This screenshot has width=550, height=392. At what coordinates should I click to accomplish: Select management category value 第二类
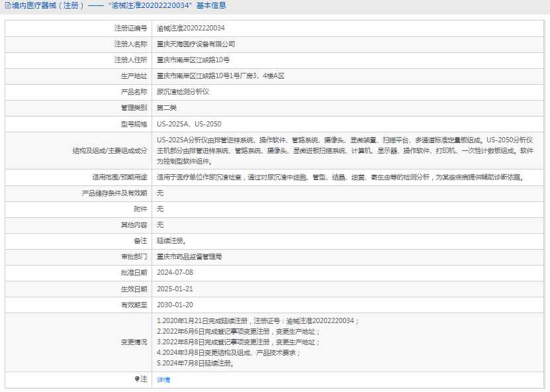pyautogui.click(x=167, y=108)
